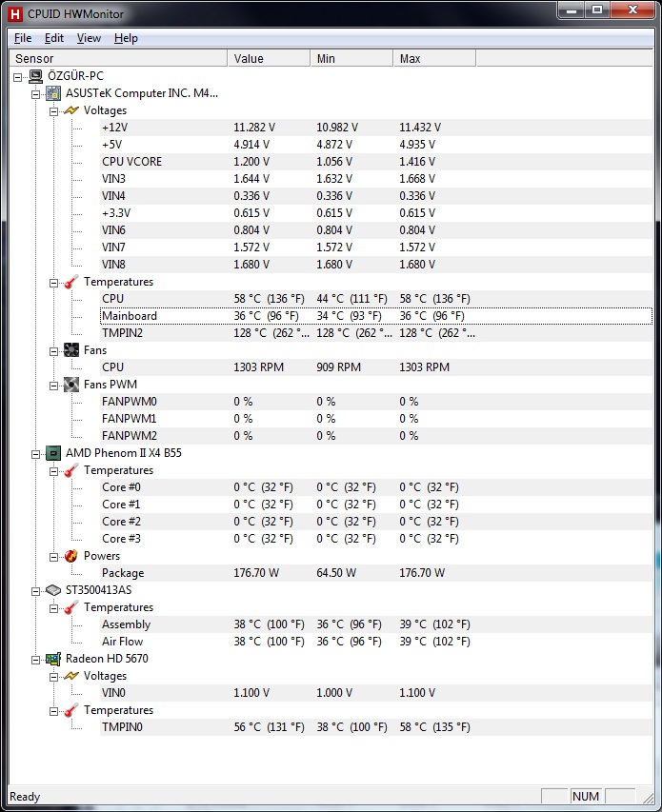
Task: Click the ST3500413AS hard drive icon
Action: (x=54, y=590)
